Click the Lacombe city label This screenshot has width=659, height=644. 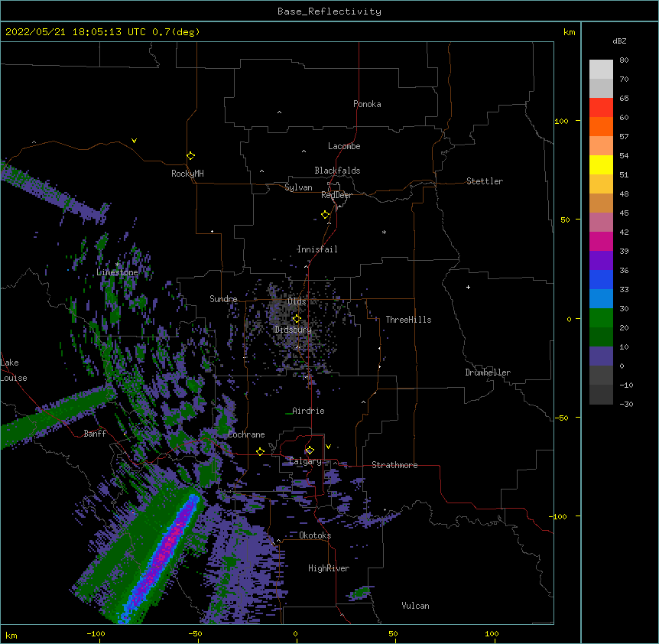pos(344,146)
